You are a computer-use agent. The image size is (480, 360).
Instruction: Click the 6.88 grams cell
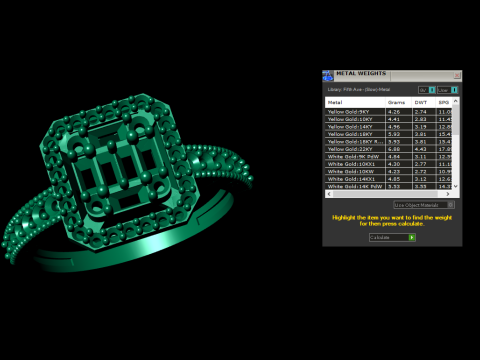[399, 149]
